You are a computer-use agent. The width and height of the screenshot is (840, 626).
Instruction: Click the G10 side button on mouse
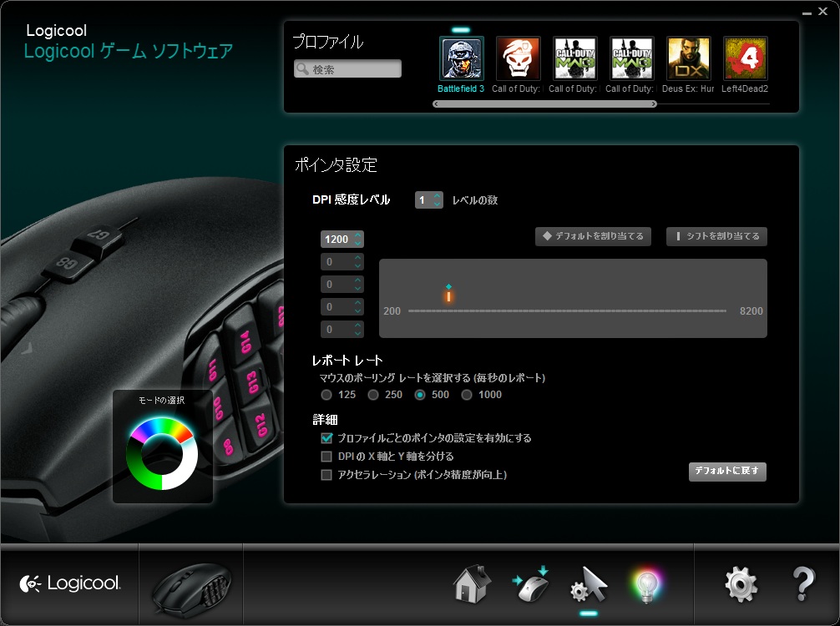(218, 409)
